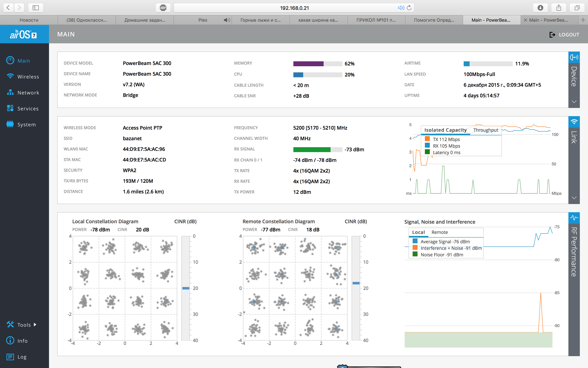This screenshot has height=368, width=588.
Task: Click the Remote Constellation Diagram plot
Action: (x=295, y=288)
